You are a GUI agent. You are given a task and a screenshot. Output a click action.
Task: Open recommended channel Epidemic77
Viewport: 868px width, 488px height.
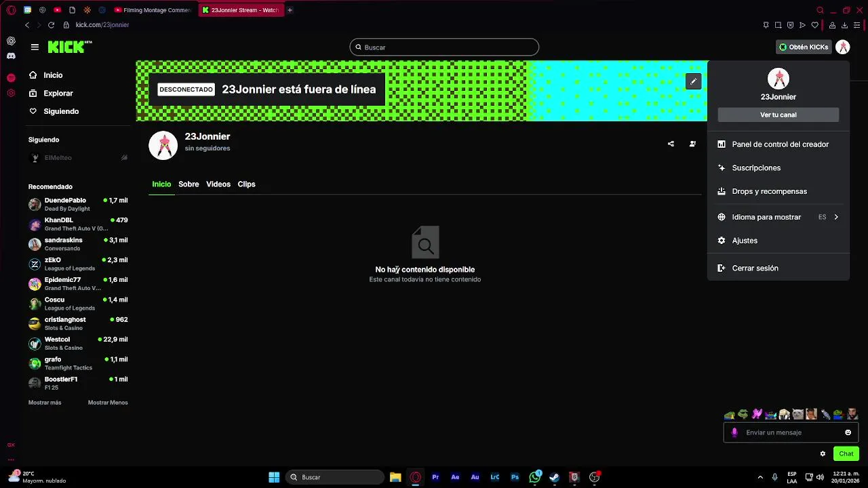[78, 283]
